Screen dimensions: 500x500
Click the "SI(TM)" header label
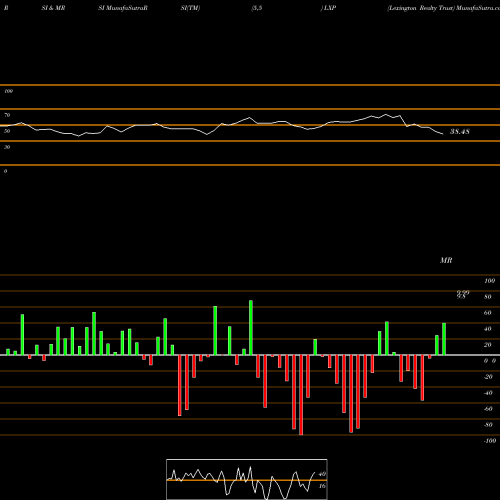pyautogui.click(x=190, y=8)
